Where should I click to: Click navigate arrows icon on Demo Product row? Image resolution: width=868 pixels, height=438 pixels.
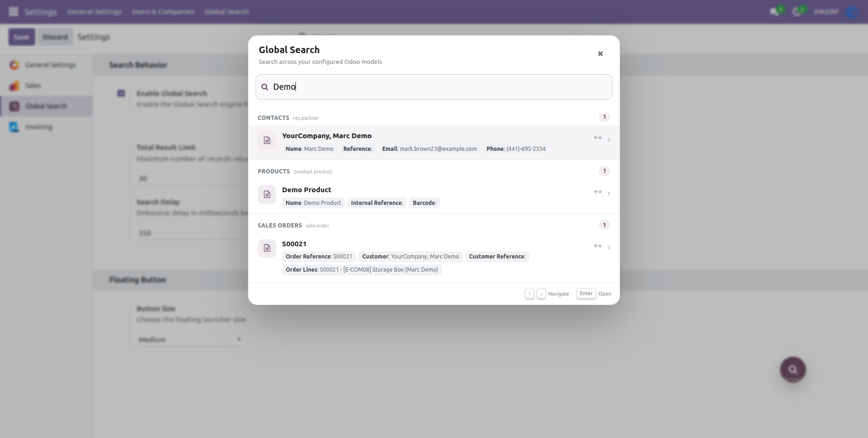pos(598,192)
